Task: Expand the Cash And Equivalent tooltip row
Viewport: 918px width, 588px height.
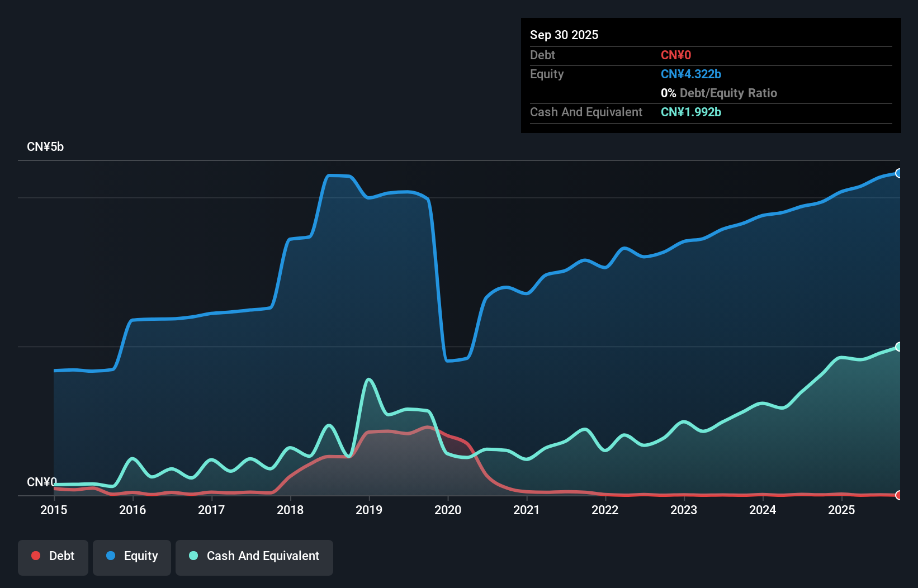Action: pyautogui.click(x=586, y=112)
